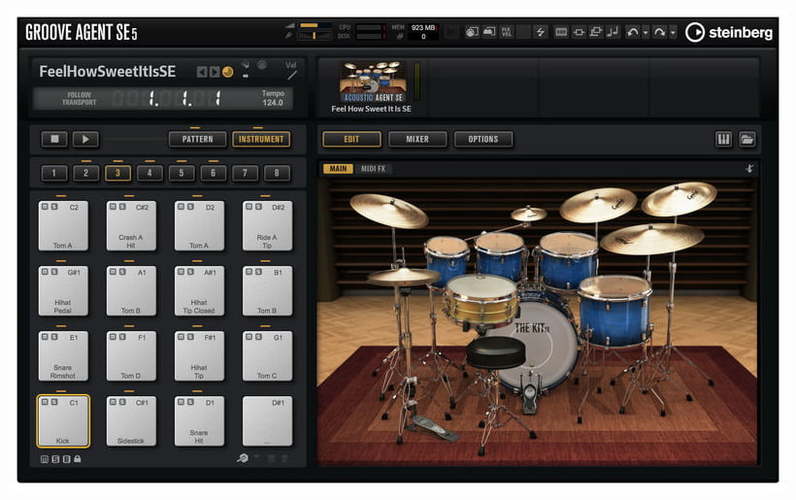Switch pads to Instrument mode
Viewport: 796px width, 500px height.
(x=261, y=139)
